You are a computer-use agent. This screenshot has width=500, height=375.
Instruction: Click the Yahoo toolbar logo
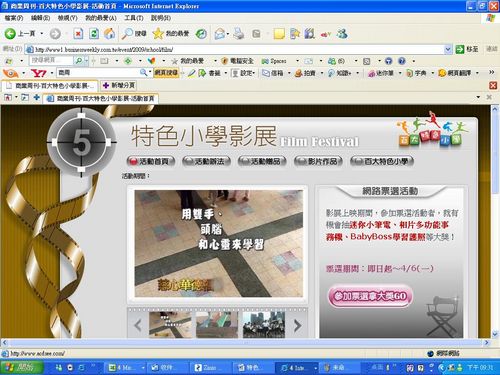click(38, 73)
